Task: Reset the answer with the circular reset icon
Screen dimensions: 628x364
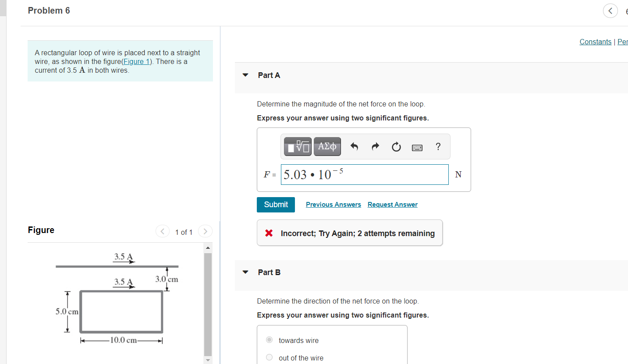Action: (x=396, y=146)
